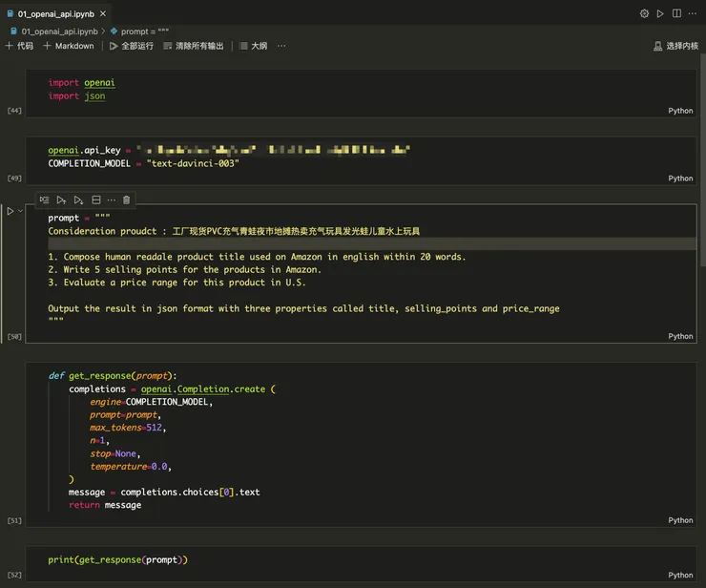The image size is (706, 588).
Task: Clear all outputs with 清除所有输出
Action: [197, 46]
